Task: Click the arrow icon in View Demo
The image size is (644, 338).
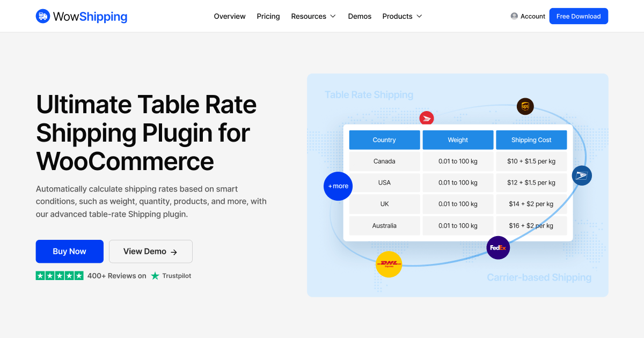Action: (174, 252)
